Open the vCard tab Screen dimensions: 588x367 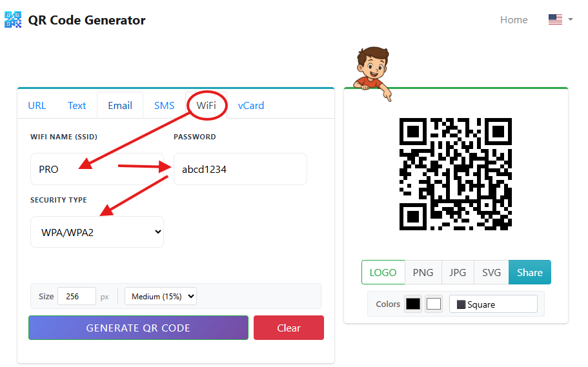click(251, 105)
